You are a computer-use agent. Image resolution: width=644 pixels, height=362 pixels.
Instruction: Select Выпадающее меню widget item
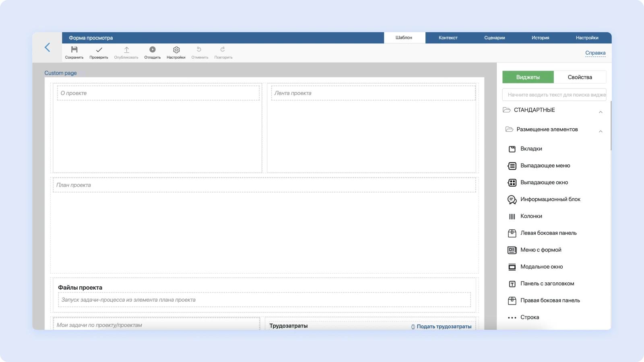[545, 166]
